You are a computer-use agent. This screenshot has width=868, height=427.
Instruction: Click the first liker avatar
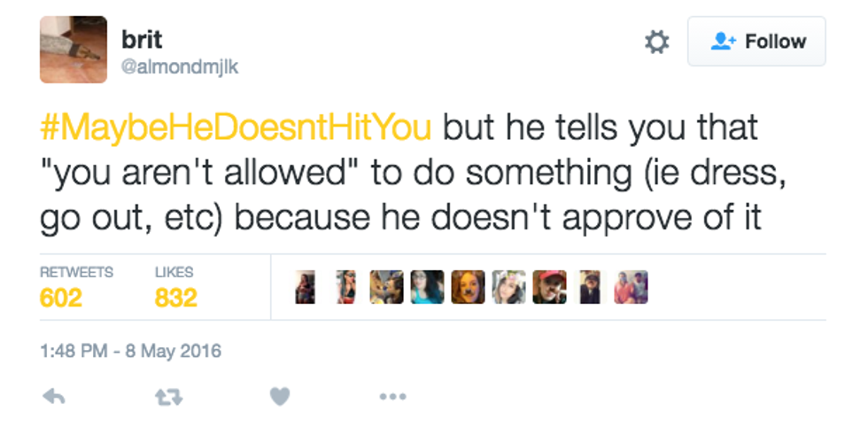coord(306,287)
